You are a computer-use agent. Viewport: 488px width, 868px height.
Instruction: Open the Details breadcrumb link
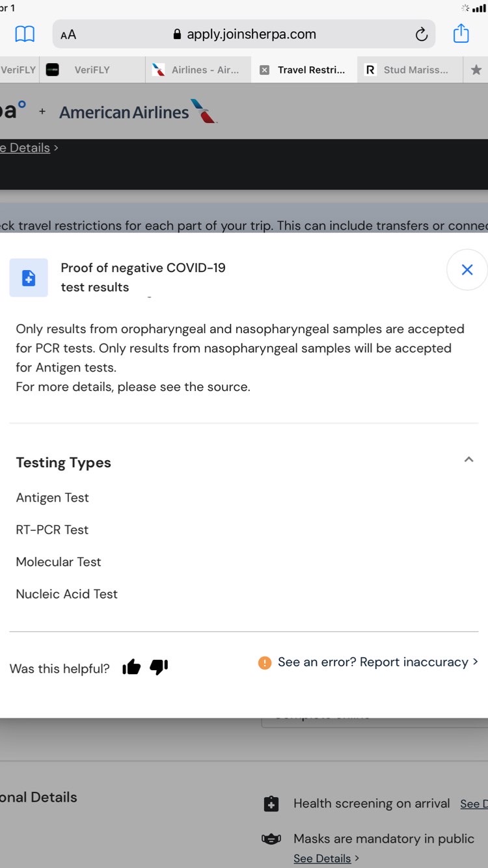(29, 148)
